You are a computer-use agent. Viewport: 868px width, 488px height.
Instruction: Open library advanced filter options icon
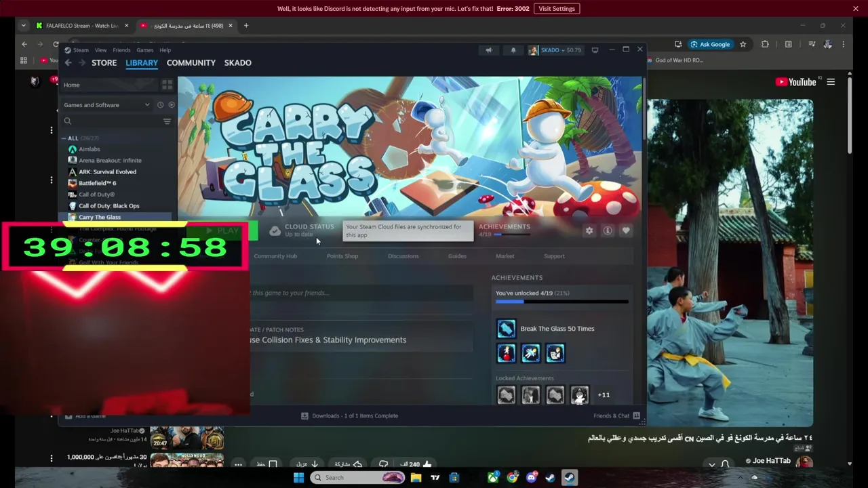167,121
